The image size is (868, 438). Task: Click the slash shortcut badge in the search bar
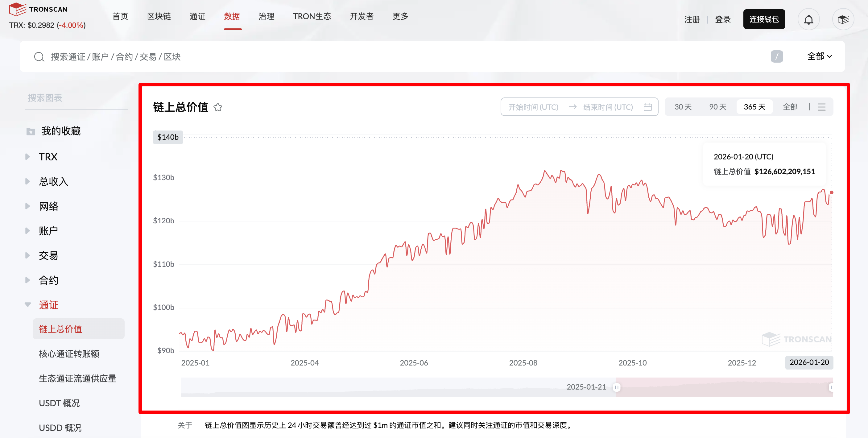click(x=777, y=56)
